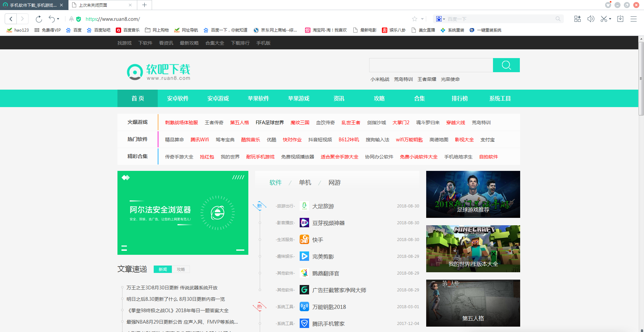Click the green site search button
This screenshot has width=644, height=332.
click(x=506, y=65)
